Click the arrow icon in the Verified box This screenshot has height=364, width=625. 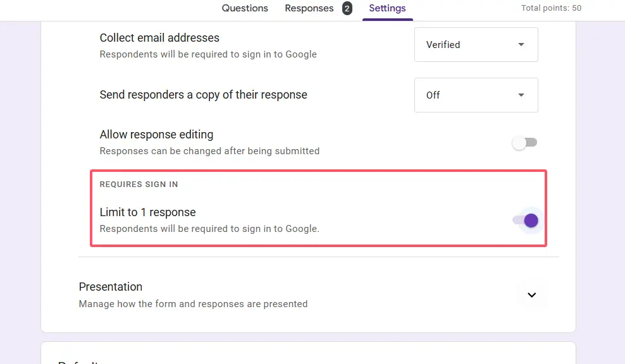tap(521, 44)
